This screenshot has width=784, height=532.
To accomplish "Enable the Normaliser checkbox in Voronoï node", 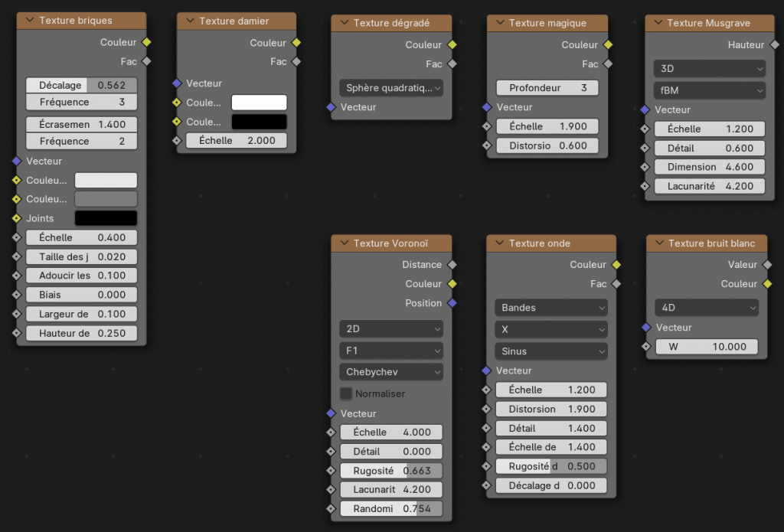I will pos(346,393).
